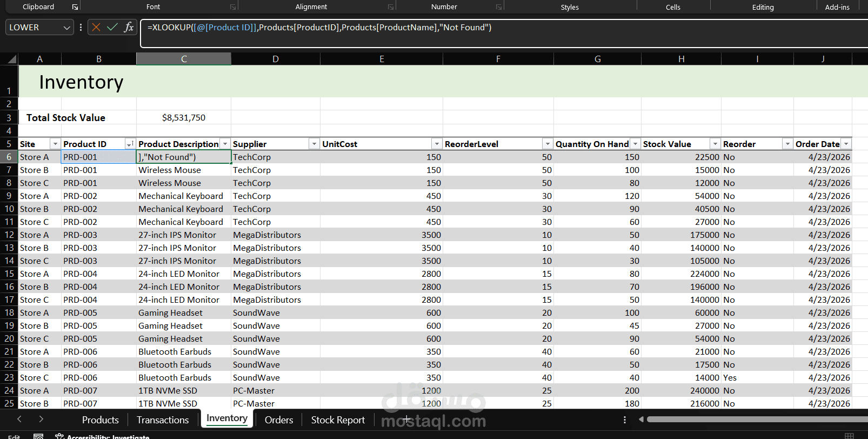The height and width of the screenshot is (439, 868).
Task: Open the Site column filter dropdown
Action: click(55, 144)
